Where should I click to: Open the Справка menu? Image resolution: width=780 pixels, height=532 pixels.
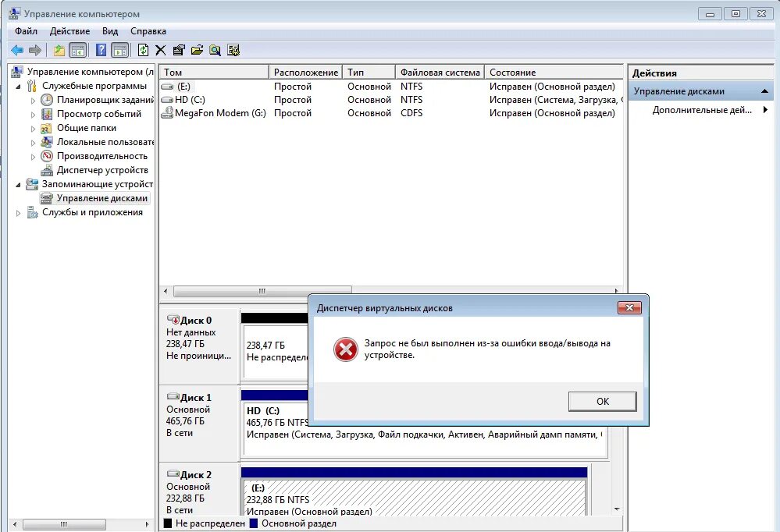tap(148, 31)
